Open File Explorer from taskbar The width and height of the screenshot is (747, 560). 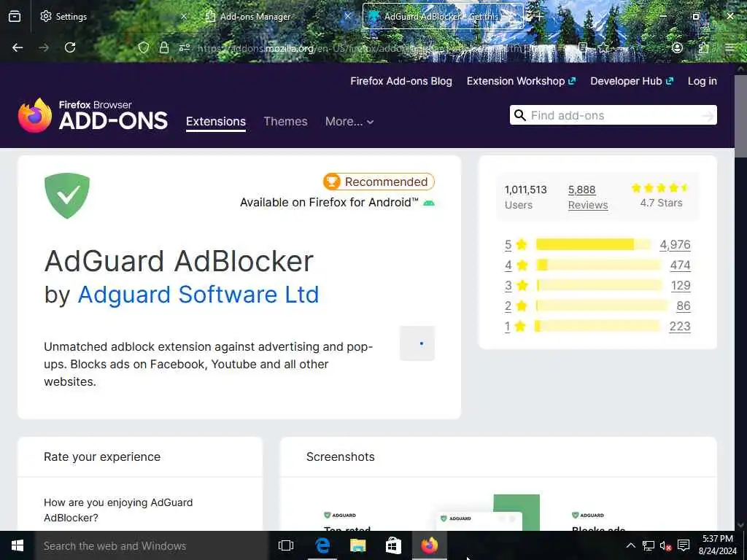357,545
